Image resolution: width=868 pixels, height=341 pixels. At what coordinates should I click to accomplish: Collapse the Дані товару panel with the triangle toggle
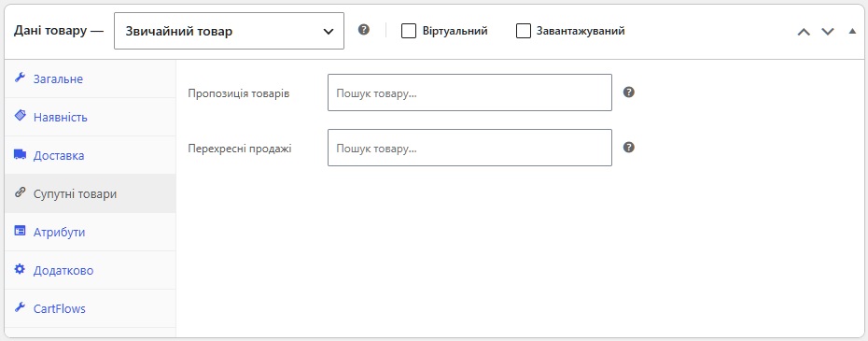(x=852, y=32)
